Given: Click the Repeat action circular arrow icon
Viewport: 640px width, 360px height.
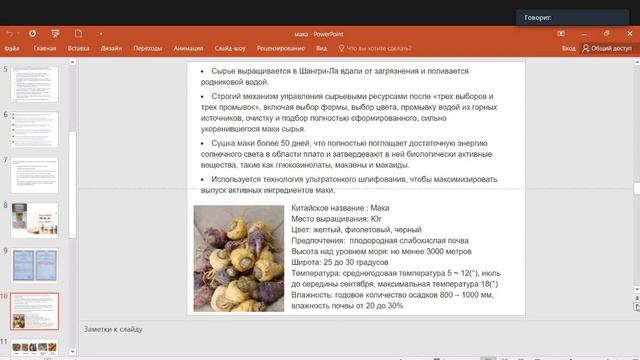Looking at the screenshot, I should point(32,33).
